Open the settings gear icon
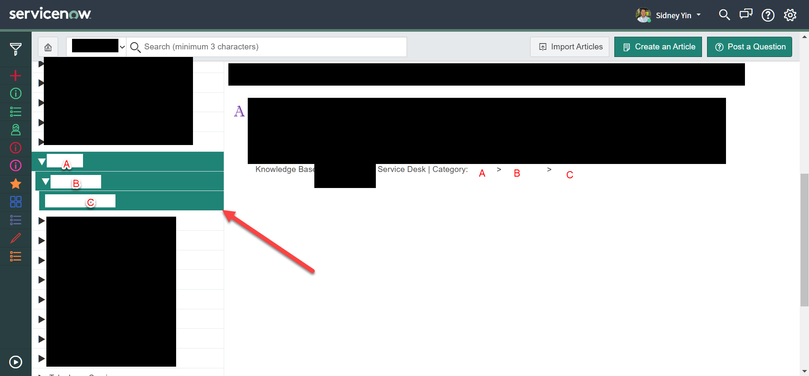Viewport: 809px width, 376px height. pyautogui.click(x=790, y=15)
